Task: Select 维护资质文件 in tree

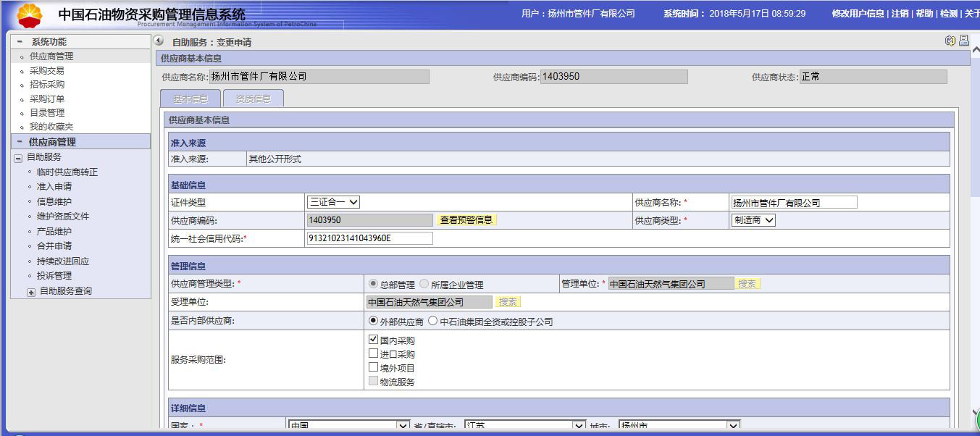Action: point(63,217)
